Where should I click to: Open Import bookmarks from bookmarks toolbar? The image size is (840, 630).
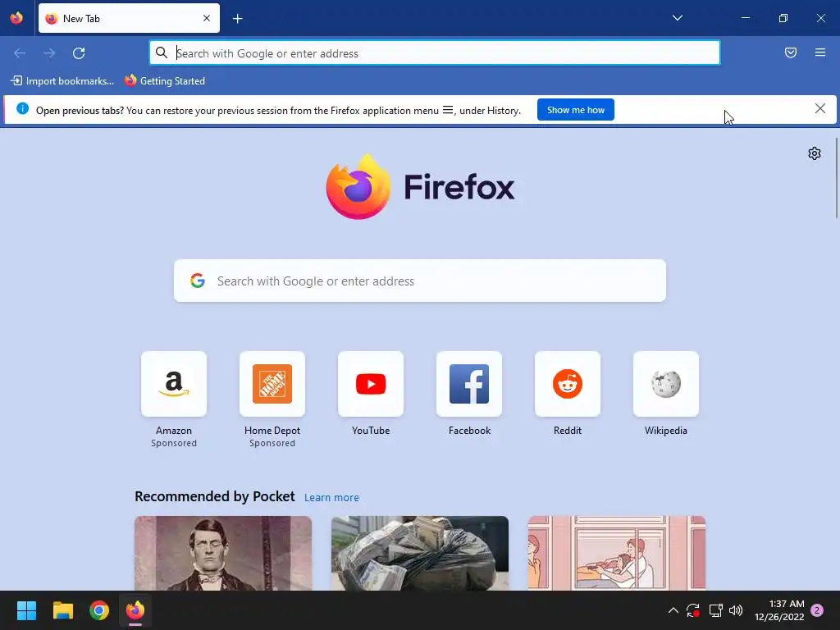[x=62, y=81]
